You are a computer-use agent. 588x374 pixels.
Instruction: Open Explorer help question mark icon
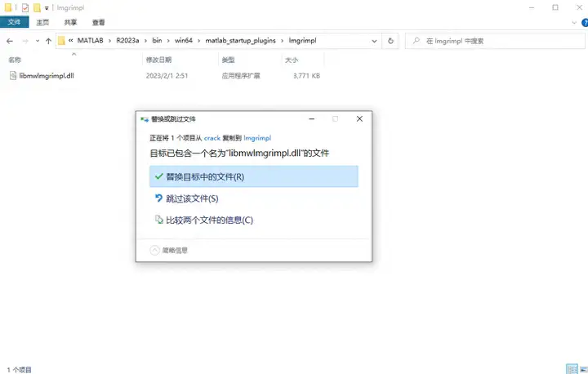coord(585,23)
